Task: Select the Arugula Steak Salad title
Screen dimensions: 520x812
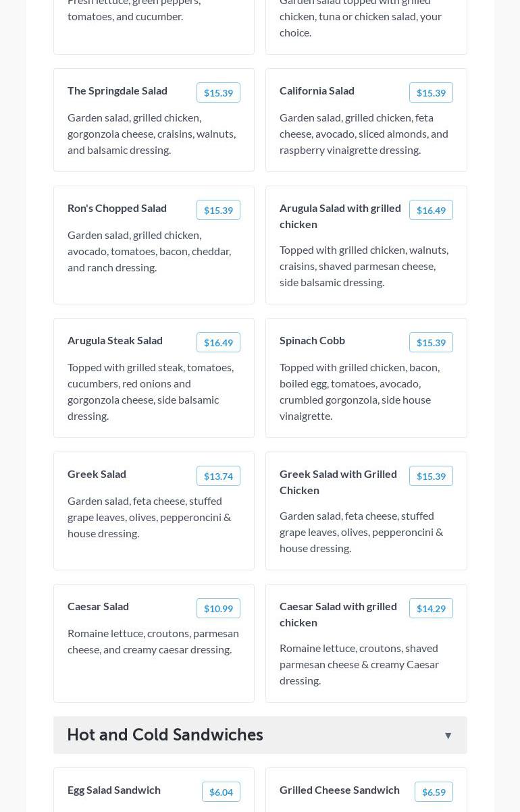Action: tap(115, 340)
